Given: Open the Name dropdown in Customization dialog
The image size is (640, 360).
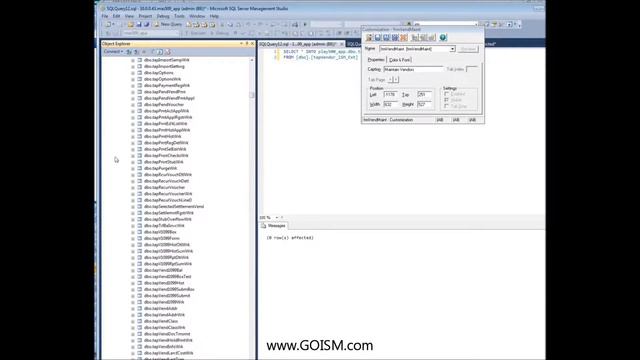Looking at the screenshot, I should (x=452, y=49).
